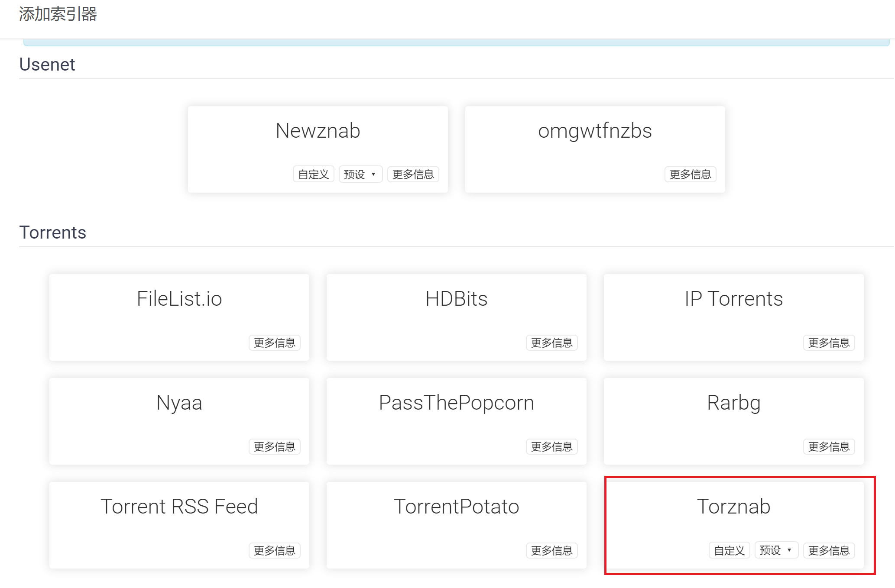
Task: Choose the TorrentPotato indexer card
Action: [x=457, y=525]
